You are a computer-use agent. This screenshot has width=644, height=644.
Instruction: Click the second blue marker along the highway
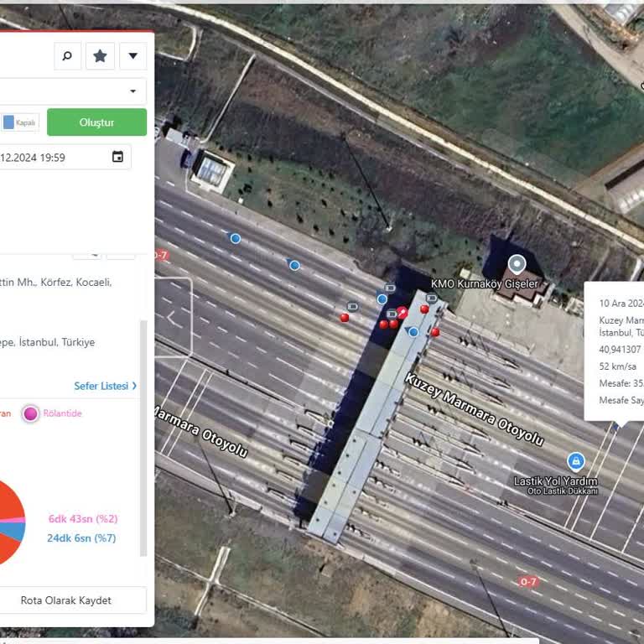(294, 266)
